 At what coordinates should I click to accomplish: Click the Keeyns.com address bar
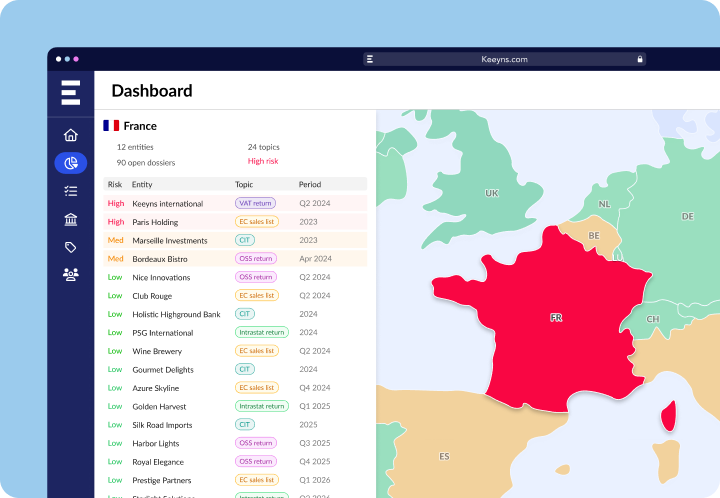pyautogui.click(x=504, y=59)
